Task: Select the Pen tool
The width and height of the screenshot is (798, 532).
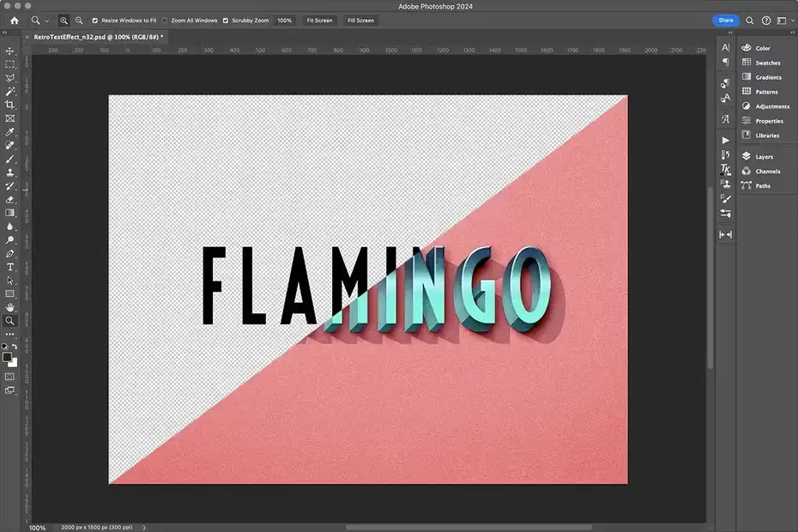Action: [9, 253]
